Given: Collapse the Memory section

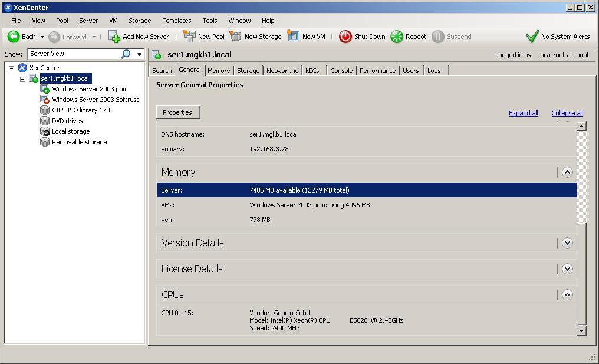Looking at the screenshot, I should 567,173.
